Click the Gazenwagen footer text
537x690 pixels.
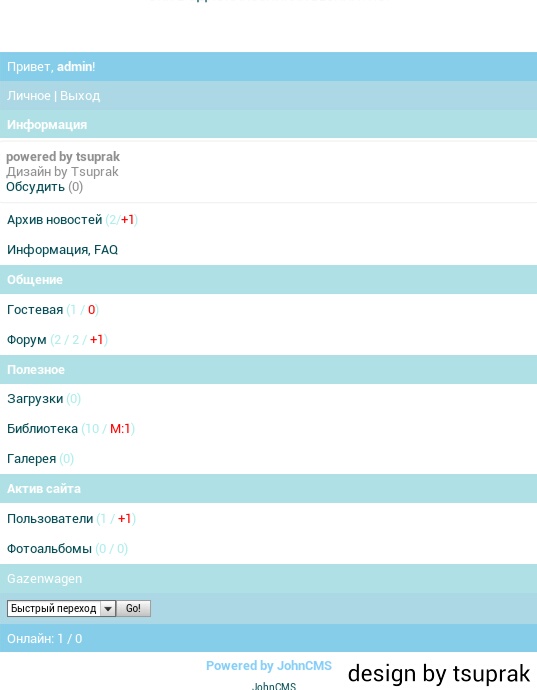click(44, 579)
